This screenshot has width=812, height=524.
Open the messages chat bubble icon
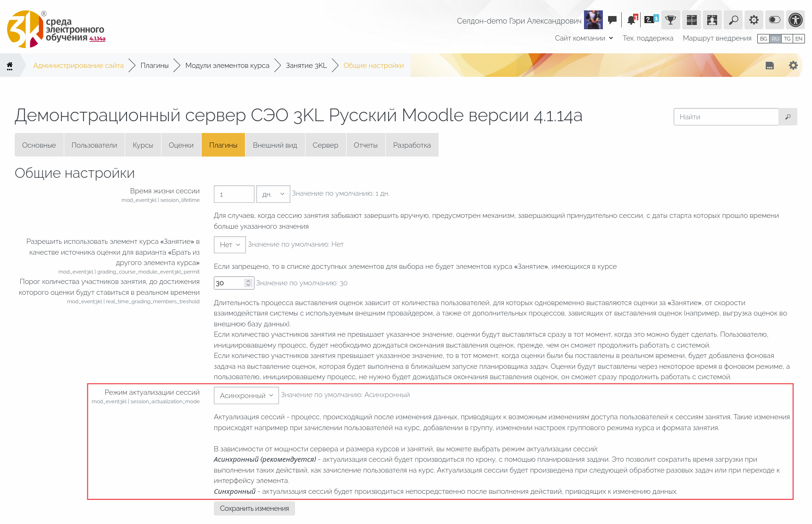click(x=612, y=20)
